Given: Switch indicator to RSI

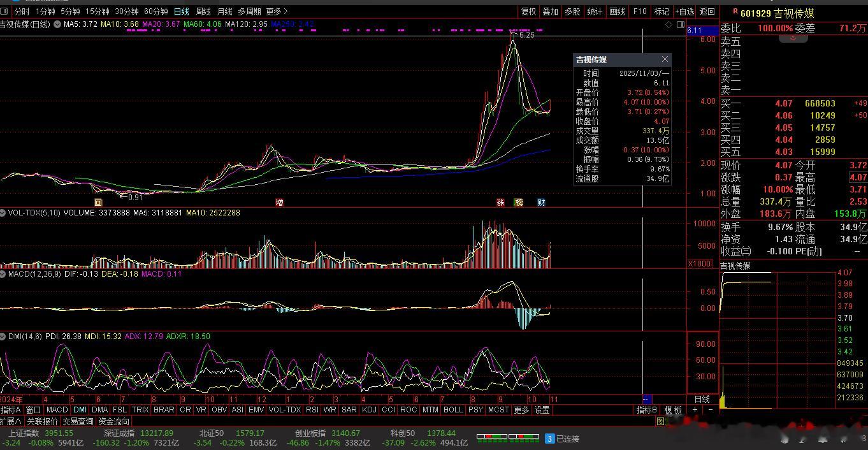Looking at the screenshot, I should coord(312,410).
